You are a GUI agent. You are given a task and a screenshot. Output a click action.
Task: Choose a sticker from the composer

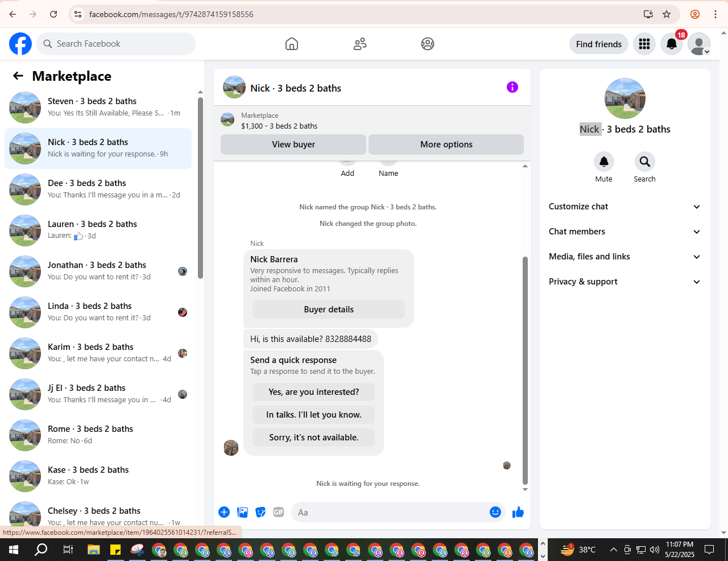[261, 512]
